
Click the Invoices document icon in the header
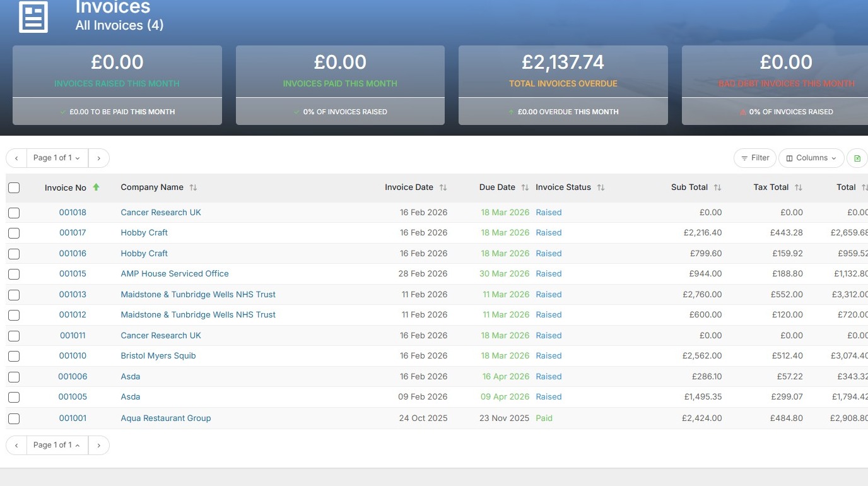click(33, 17)
